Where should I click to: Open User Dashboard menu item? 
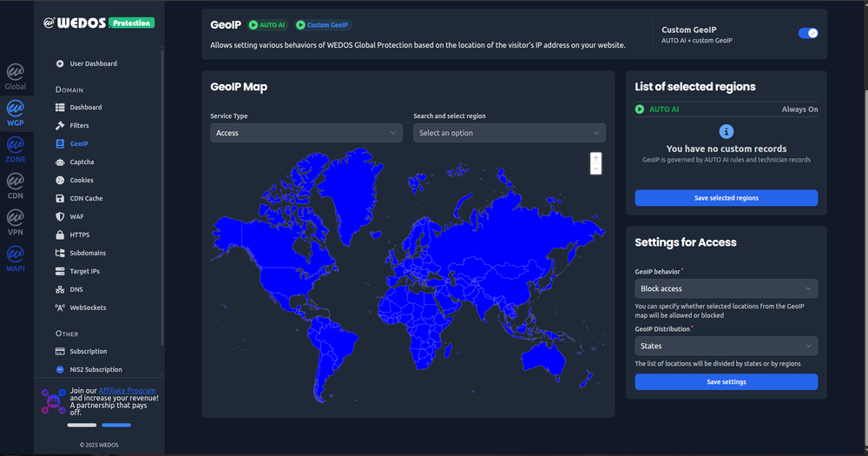click(93, 63)
